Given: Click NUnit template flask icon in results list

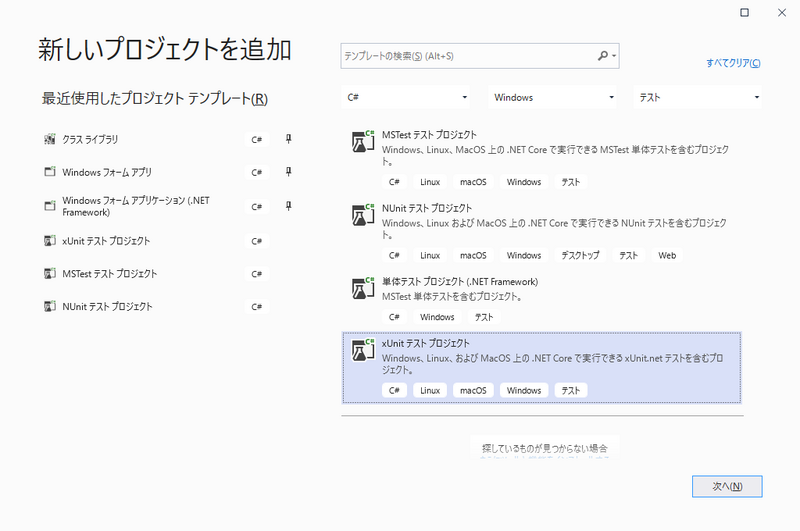Looking at the screenshot, I should pyautogui.click(x=363, y=215).
